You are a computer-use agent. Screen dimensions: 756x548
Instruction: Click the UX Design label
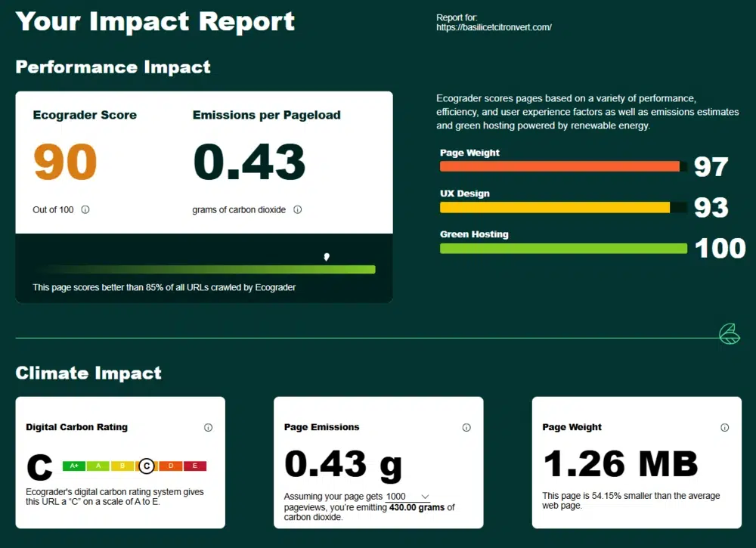465,194
